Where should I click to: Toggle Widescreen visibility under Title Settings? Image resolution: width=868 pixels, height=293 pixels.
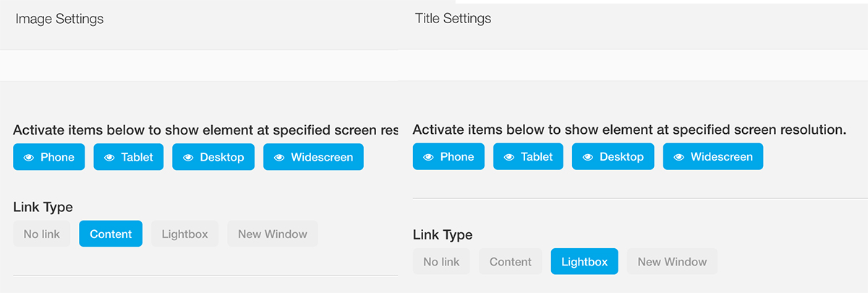(x=713, y=157)
